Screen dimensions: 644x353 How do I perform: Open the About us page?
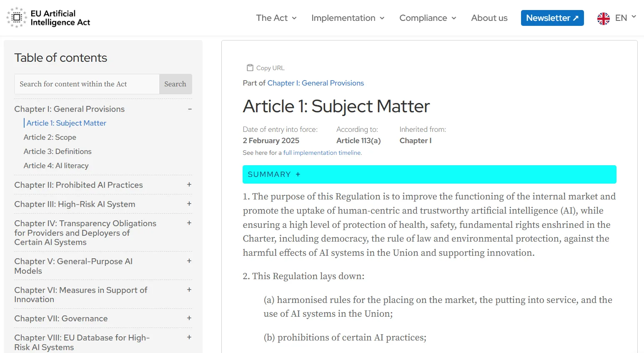point(489,18)
